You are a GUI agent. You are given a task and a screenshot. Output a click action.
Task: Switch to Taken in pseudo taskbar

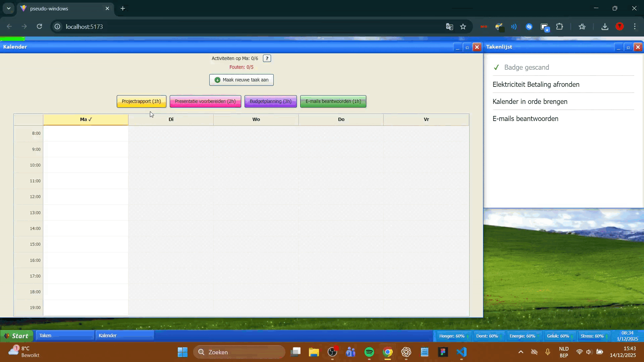coord(64,336)
